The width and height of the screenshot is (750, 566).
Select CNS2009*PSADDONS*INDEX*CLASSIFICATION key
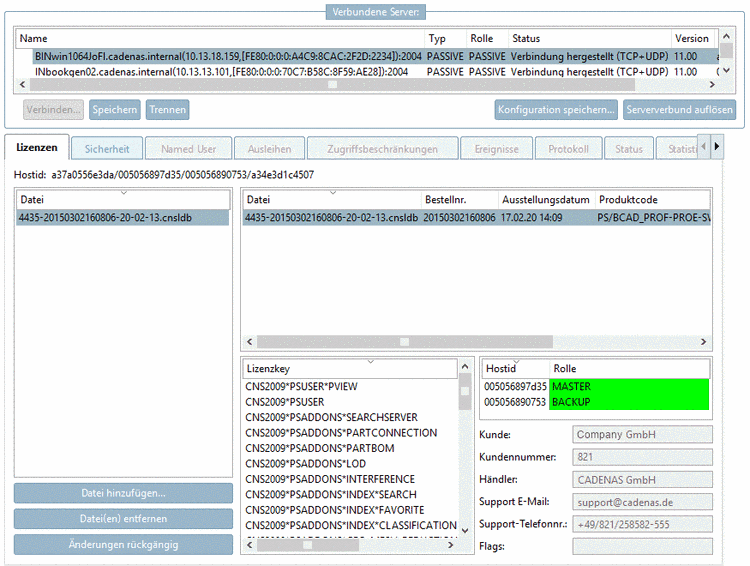(x=350, y=525)
